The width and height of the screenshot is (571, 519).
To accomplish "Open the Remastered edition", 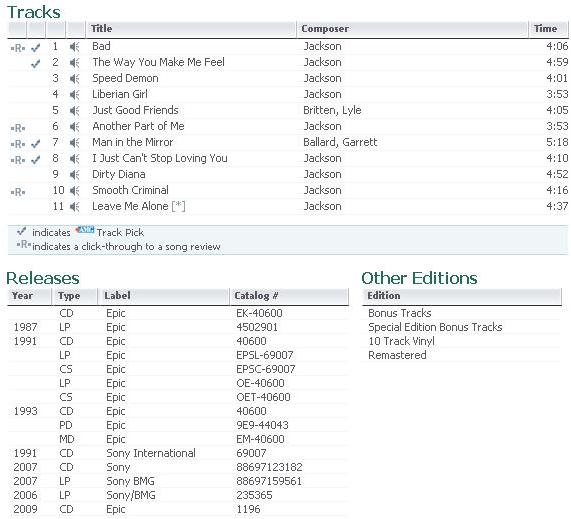I will click(x=397, y=355).
